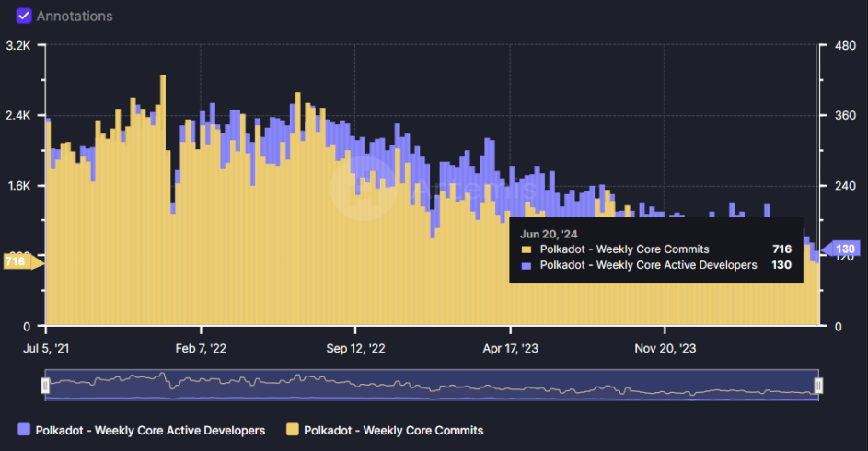Click the Feb 7, '22 axis label

pyautogui.click(x=201, y=348)
